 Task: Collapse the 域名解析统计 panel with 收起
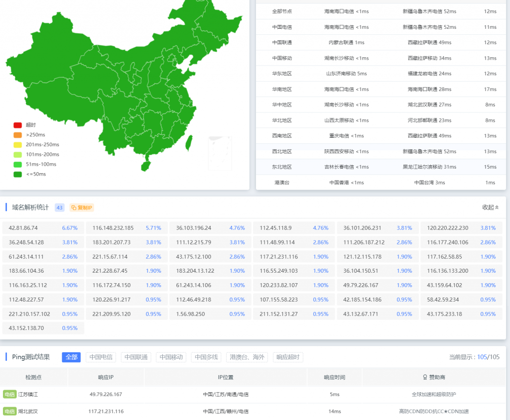pyautogui.click(x=490, y=208)
